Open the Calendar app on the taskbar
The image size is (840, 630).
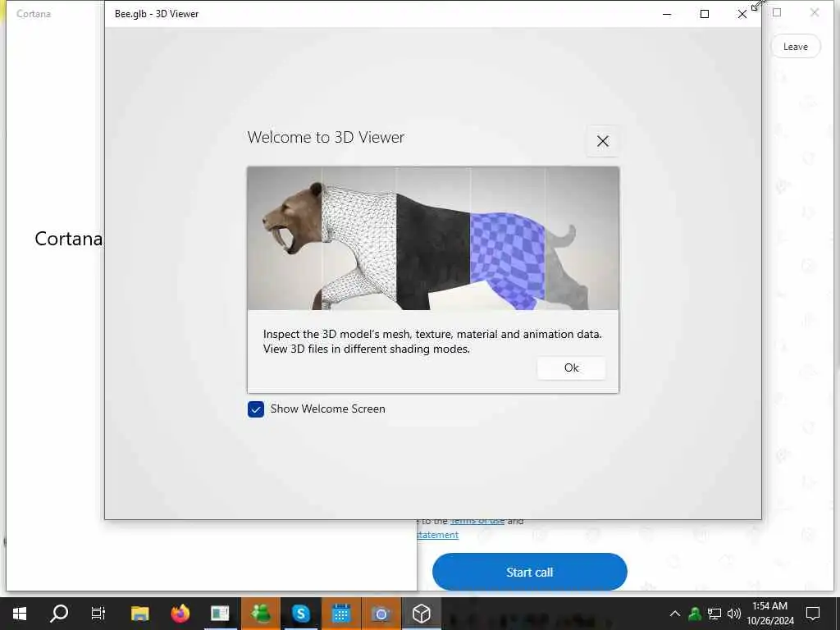[x=340, y=614]
